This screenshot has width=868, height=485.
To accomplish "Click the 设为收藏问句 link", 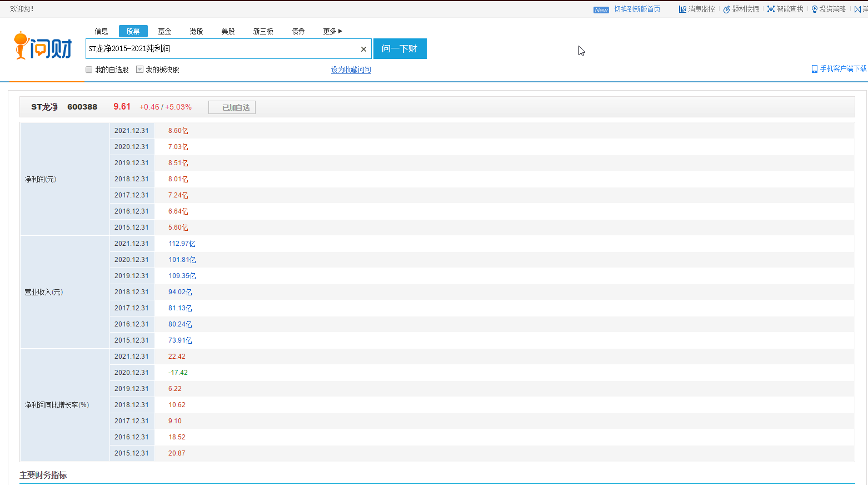I will tap(351, 70).
